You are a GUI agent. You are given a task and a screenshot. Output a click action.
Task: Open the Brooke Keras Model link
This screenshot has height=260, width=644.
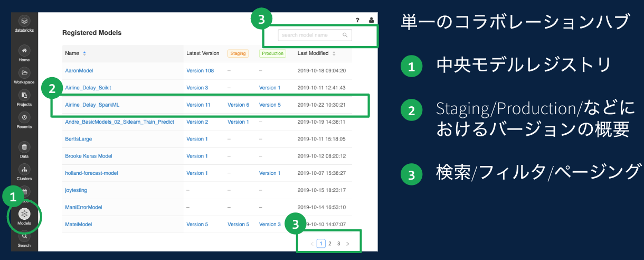tap(89, 156)
